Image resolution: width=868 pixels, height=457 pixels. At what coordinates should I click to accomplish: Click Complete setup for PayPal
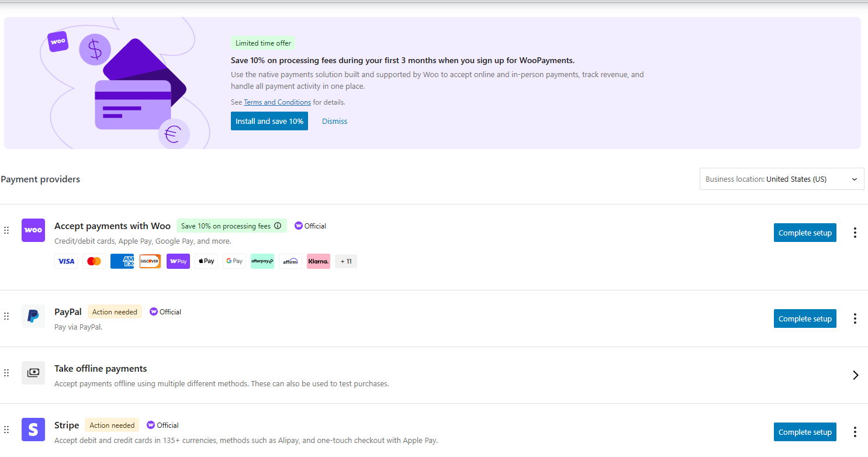[x=804, y=318]
